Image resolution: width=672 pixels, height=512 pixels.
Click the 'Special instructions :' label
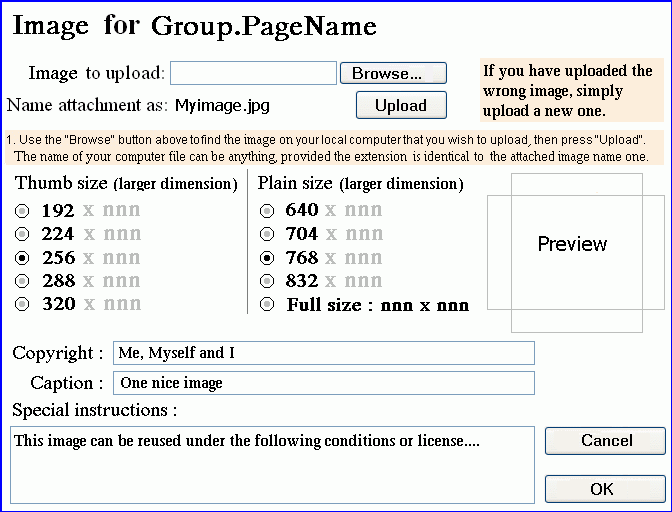pyautogui.click(x=95, y=410)
